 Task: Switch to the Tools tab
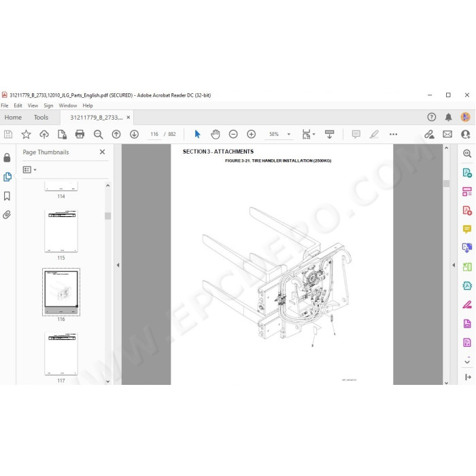click(x=41, y=118)
